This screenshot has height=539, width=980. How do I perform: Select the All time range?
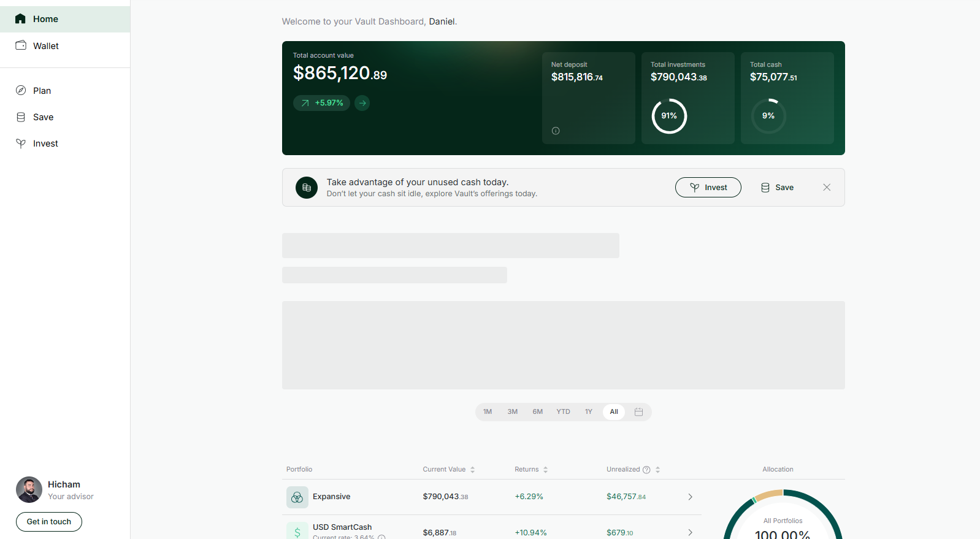click(x=614, y=412)
